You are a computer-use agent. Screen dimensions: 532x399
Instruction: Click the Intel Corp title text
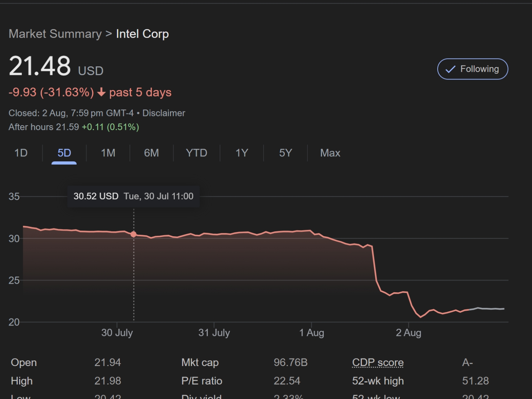[142, 34]
